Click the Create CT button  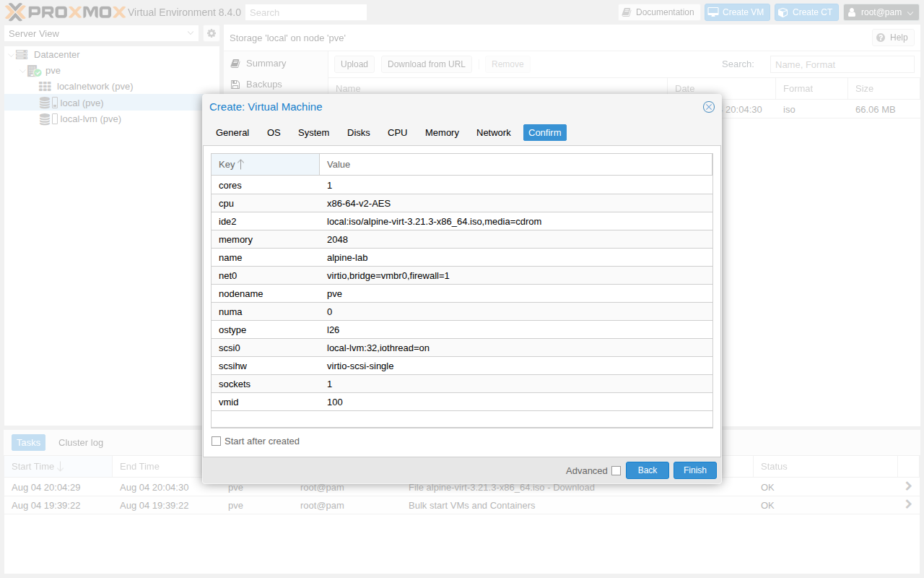click(806, 12)
